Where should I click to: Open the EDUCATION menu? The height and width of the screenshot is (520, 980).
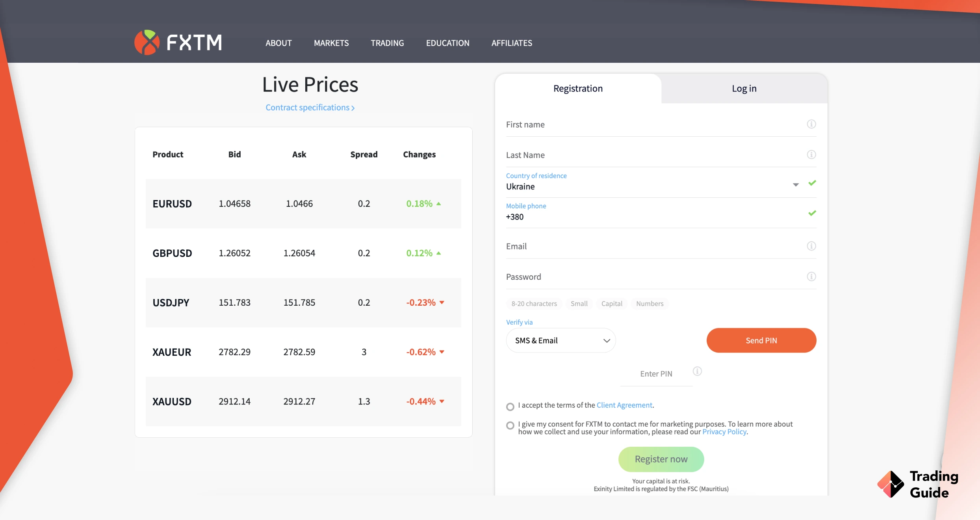(447, 43)
